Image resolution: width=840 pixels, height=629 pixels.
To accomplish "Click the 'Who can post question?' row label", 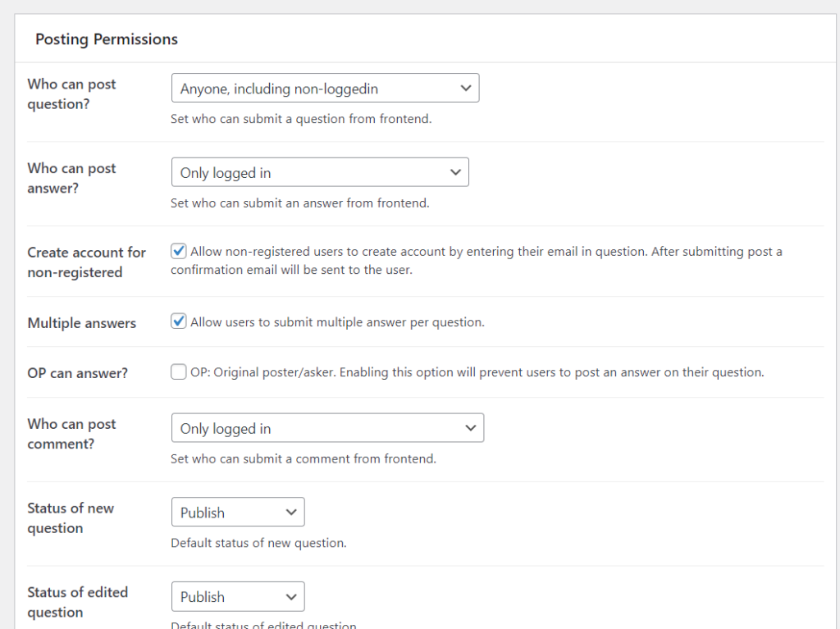I will (x=71, y=94).
